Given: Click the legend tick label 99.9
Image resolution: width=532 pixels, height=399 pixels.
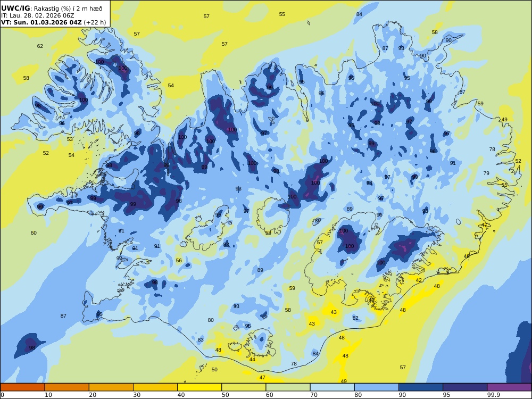Looking at the screenshot, I should pos(493,395).
